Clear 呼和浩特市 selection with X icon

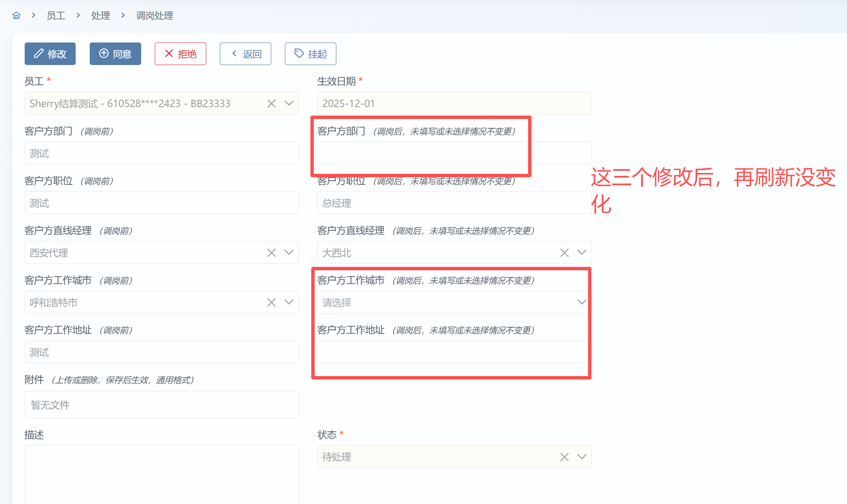(271, 303)
